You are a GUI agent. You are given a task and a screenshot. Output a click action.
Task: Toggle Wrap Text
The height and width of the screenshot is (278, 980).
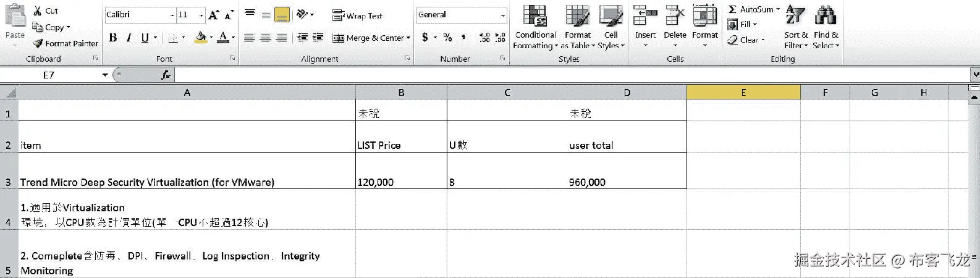click(x=357, y=16)
